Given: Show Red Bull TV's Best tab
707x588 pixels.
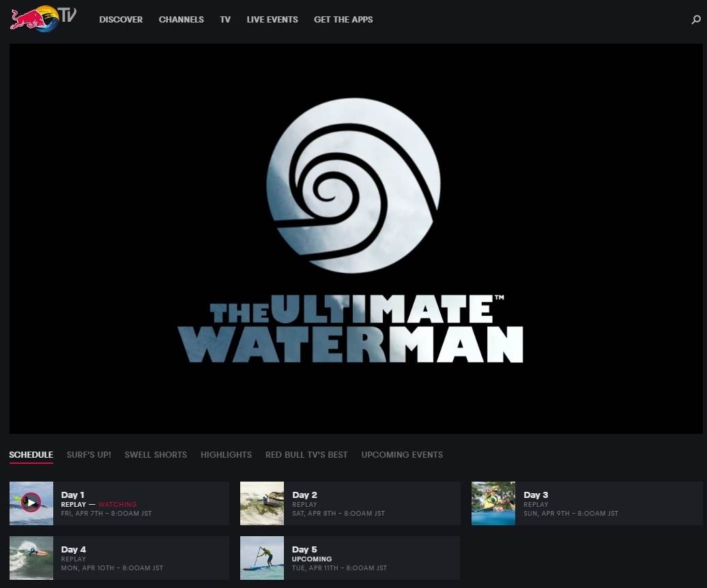Looking at the screenshot, I should click(306, 455).
